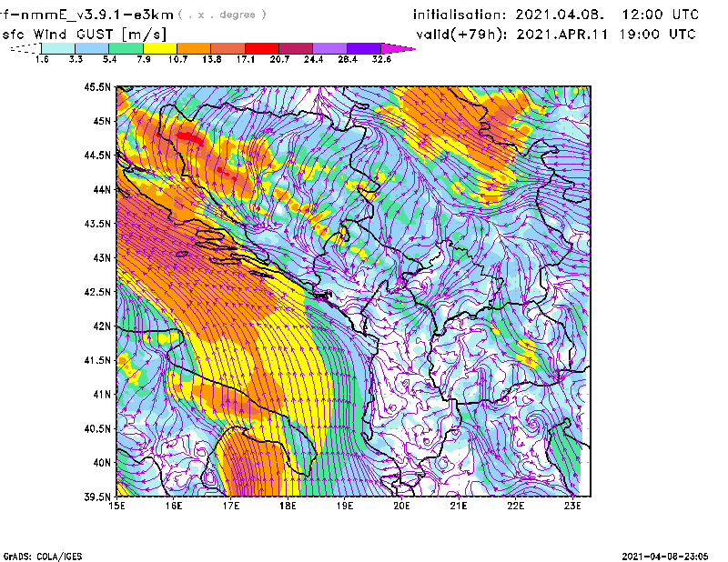Select the 42.5N latitude label

click(97, 292)
